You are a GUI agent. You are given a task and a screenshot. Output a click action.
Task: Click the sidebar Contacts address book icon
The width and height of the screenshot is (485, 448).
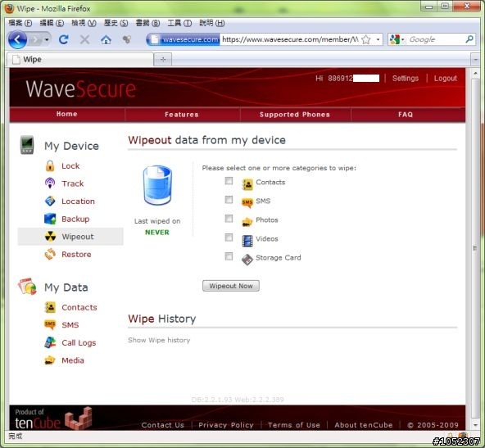click(x=50, y=307)
